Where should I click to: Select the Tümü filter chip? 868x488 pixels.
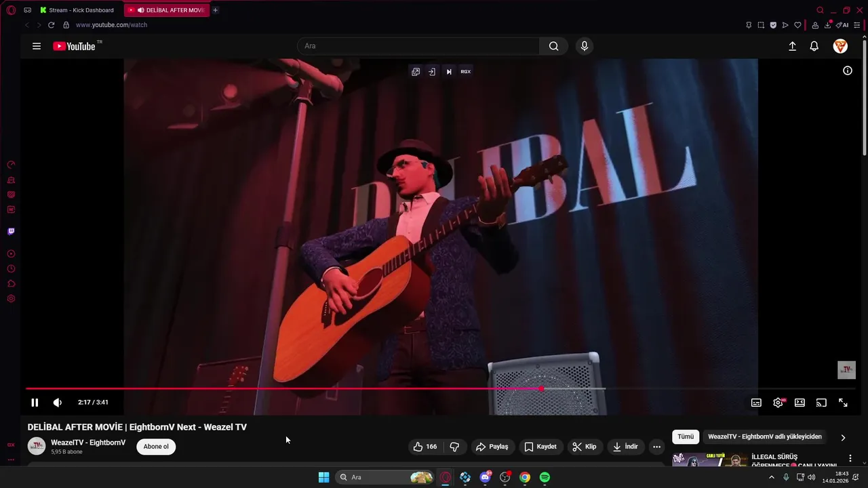coord(686,437)
